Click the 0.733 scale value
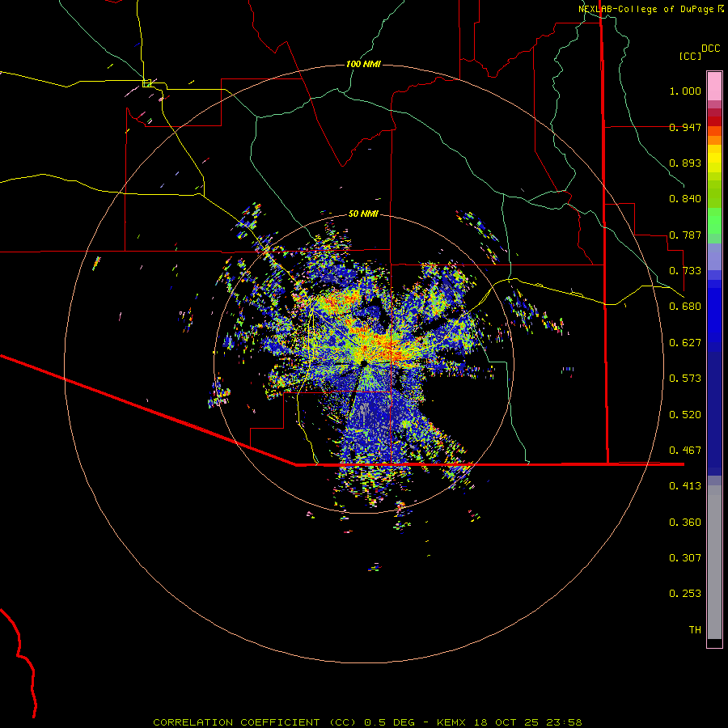Image resolution: width=728 pixels, height=728 pixels. pyautogui.click(x=685, y=271)
